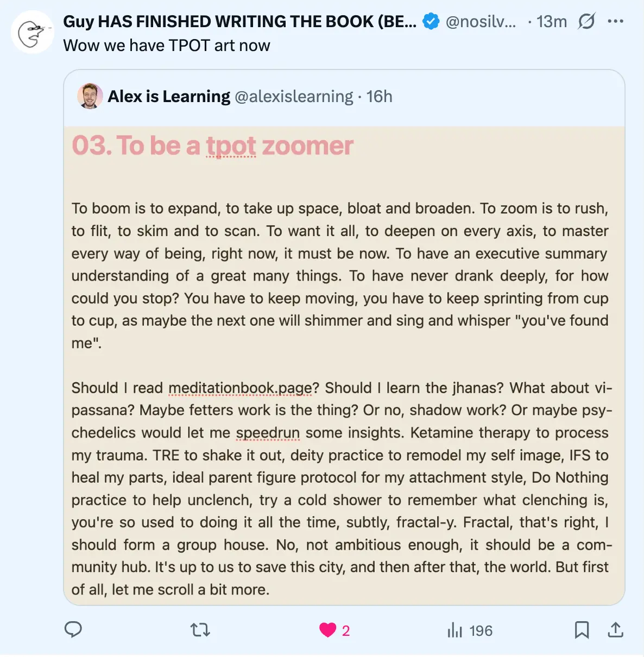The image size is (644, 657).
Task: Click the share upload arrow icon
Action: (x=615, y=630)
